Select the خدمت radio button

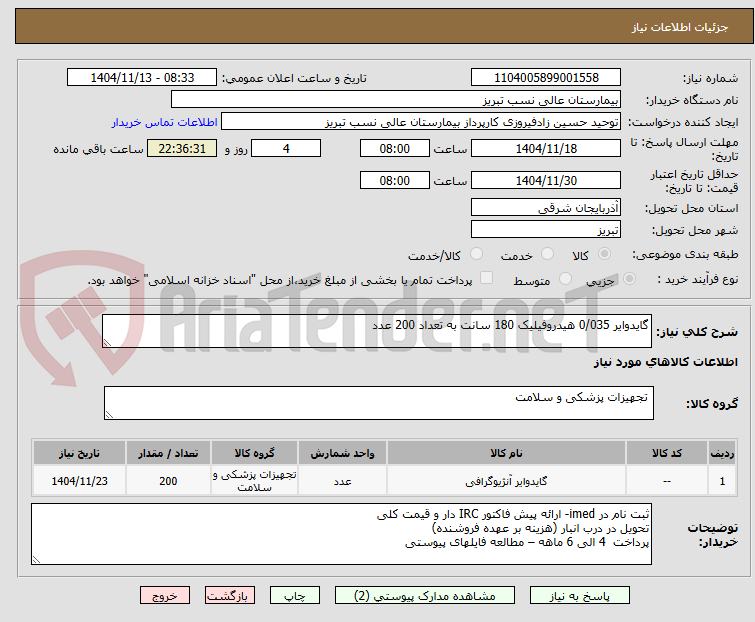547,254
